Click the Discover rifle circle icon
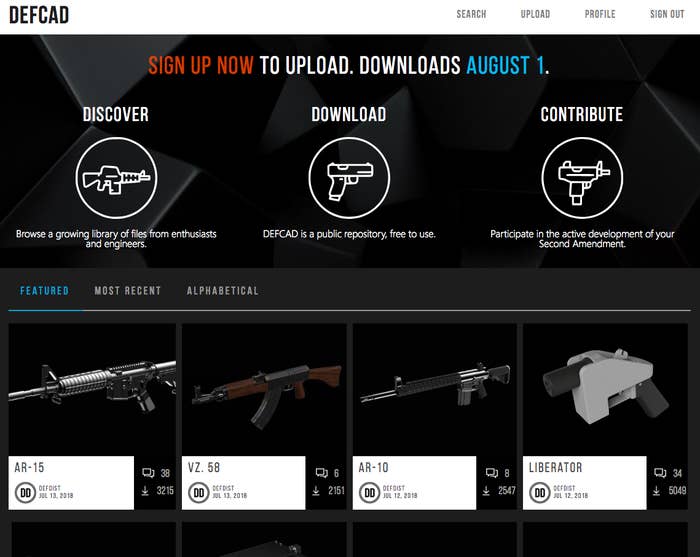The height and width of the screenshot is (557, 700). click(116, 178)
